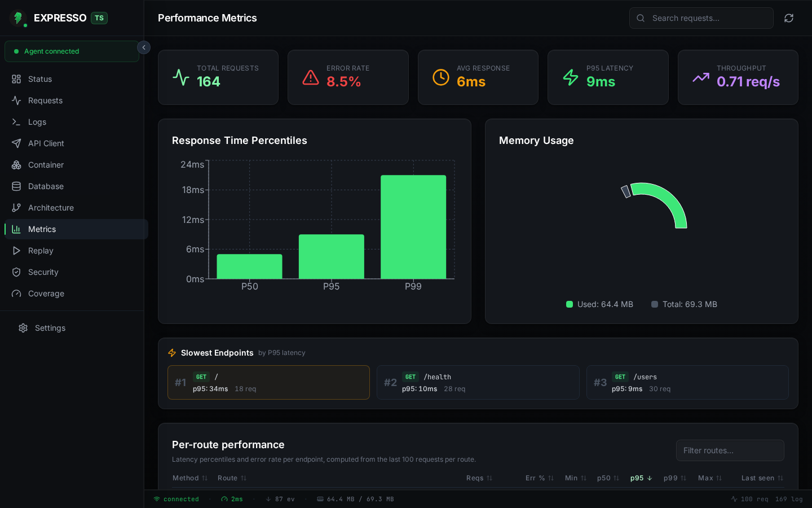Select Container in the sidebar

pos(76,165)
